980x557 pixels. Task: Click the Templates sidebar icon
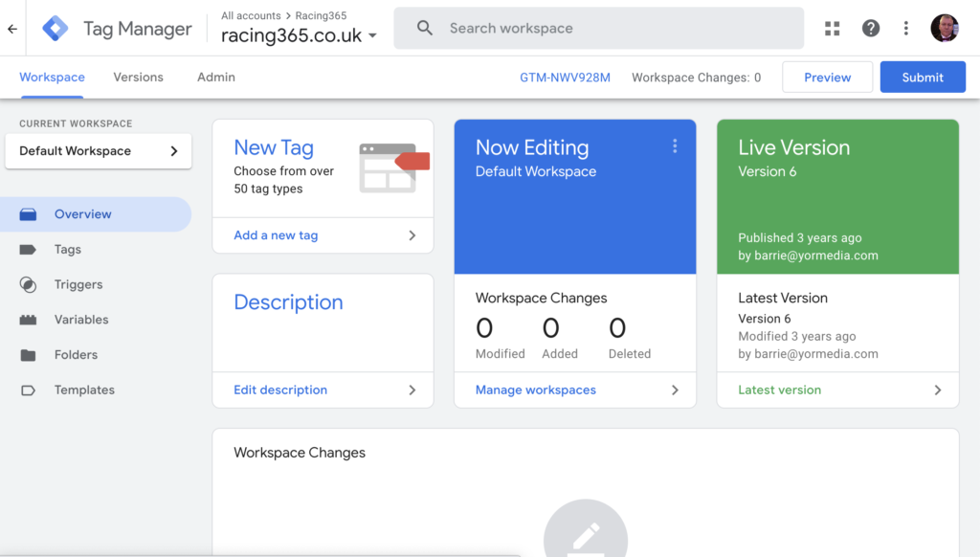28,390
